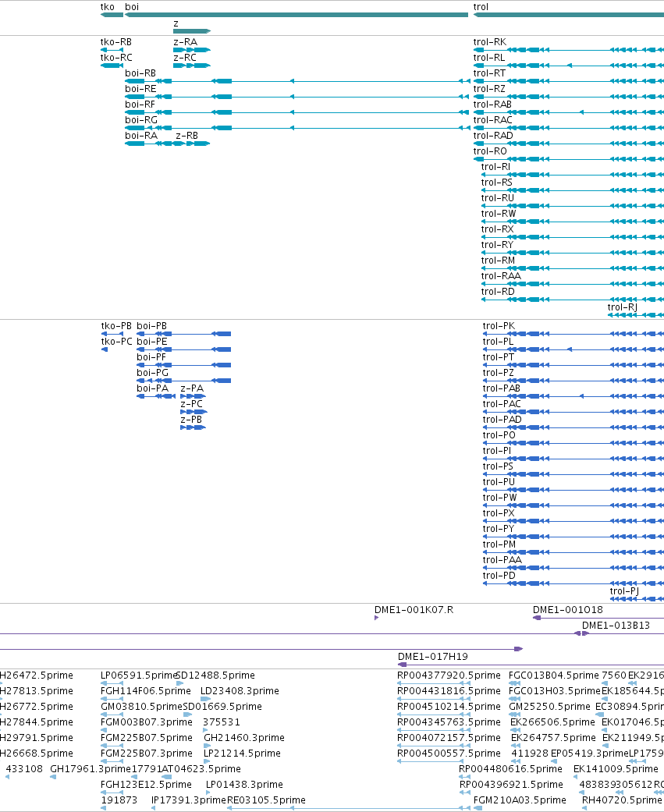
Task: Open transcript tko-RC
Action: (x=116, y=58)
